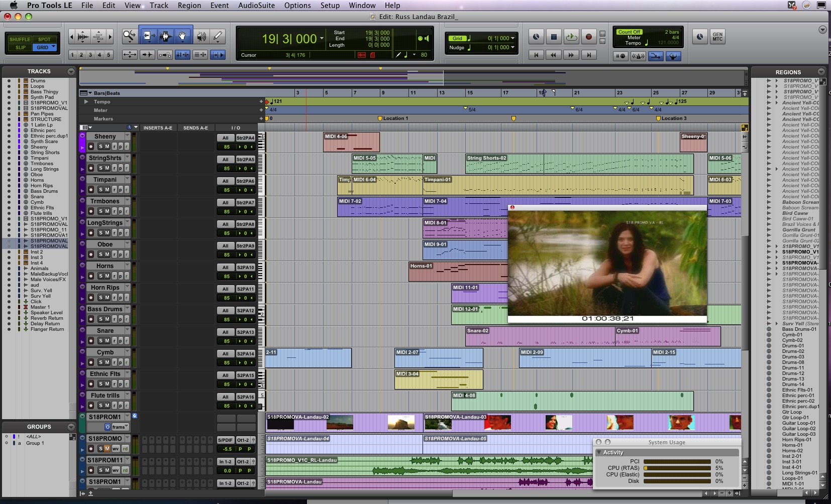Image resolution: width=831 pixels, height=504 pixels.
Task: Record-enable the Timpani track
Action: pos(91,190)
